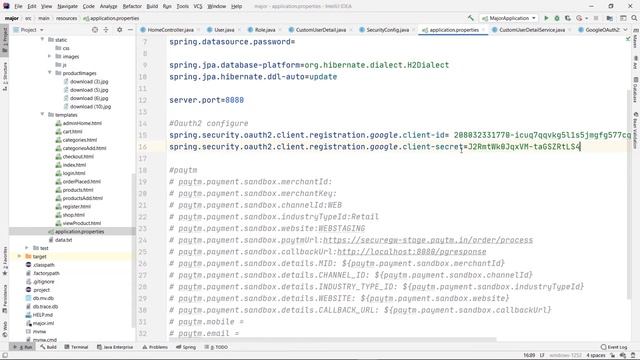Click Collapse All icon in Project panel

coord(106,30)
